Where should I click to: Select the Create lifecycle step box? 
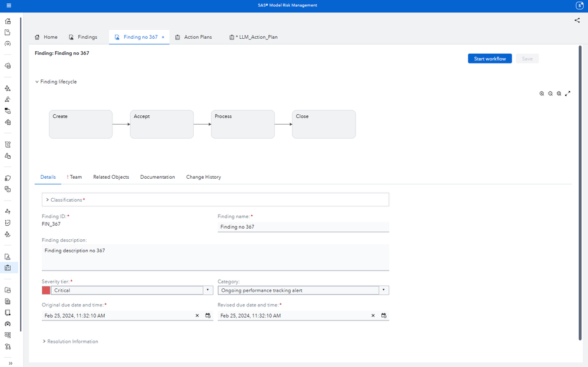point(81,124)
